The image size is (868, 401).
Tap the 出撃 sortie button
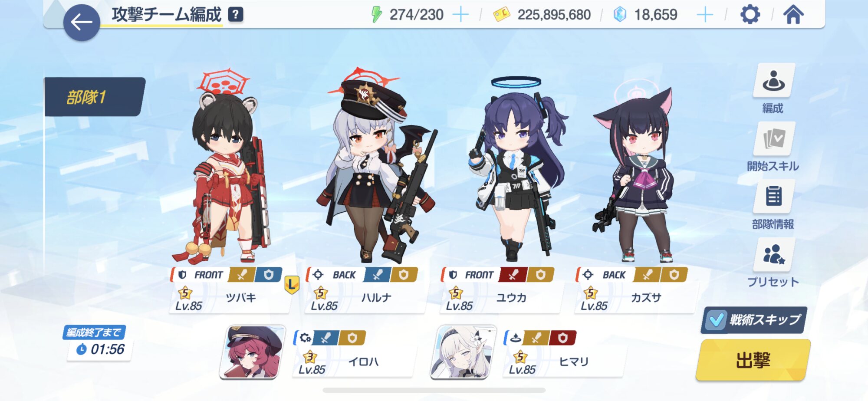[x=753, y=360]
